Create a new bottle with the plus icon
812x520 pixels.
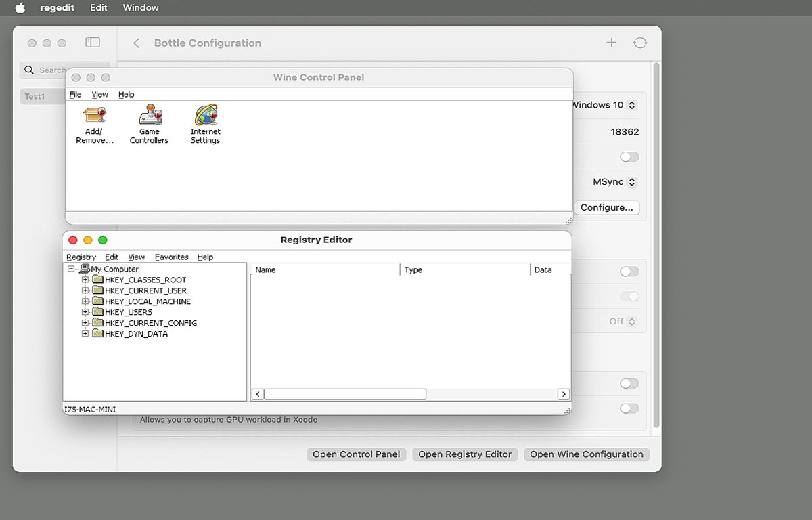(x=611, y=42)
